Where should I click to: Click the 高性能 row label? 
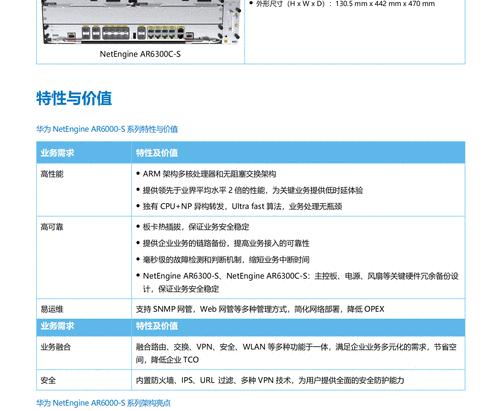(x=52, y=174)
